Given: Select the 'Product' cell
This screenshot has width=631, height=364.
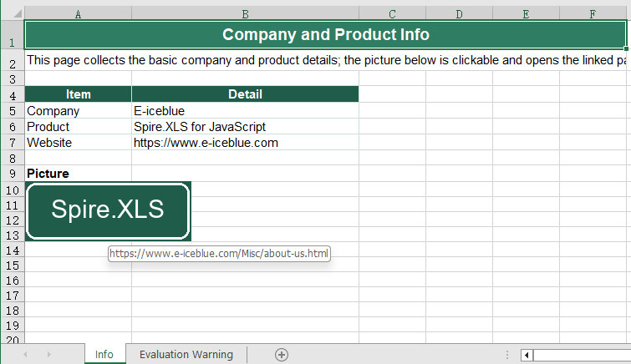Looking at the screenshot, I should coord(78,126).
